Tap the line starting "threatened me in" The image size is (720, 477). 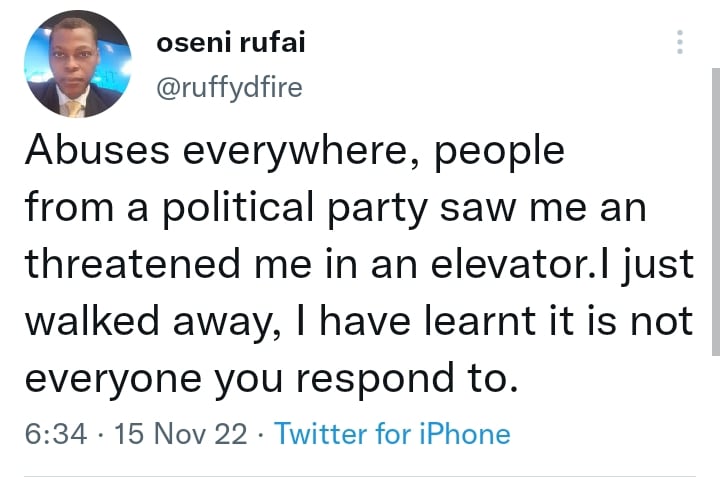coord(357,265)
